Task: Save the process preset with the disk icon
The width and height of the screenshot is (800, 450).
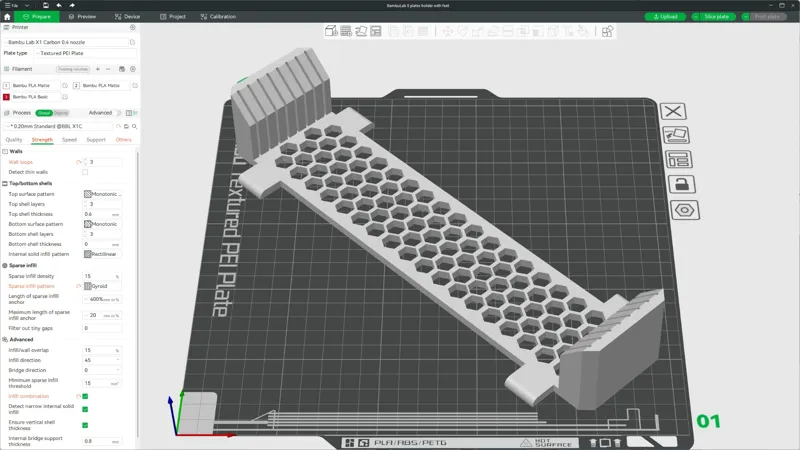Action: point(127,127)
